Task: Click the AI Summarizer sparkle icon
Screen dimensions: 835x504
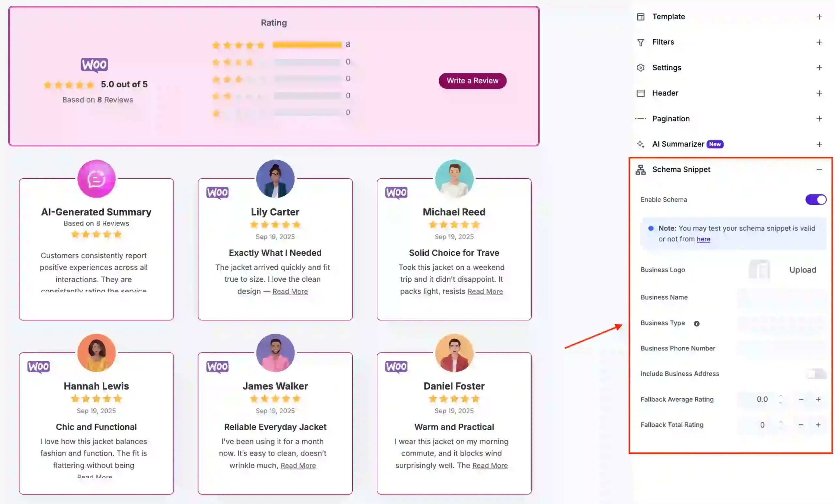Action: click(x=641, y=144)
